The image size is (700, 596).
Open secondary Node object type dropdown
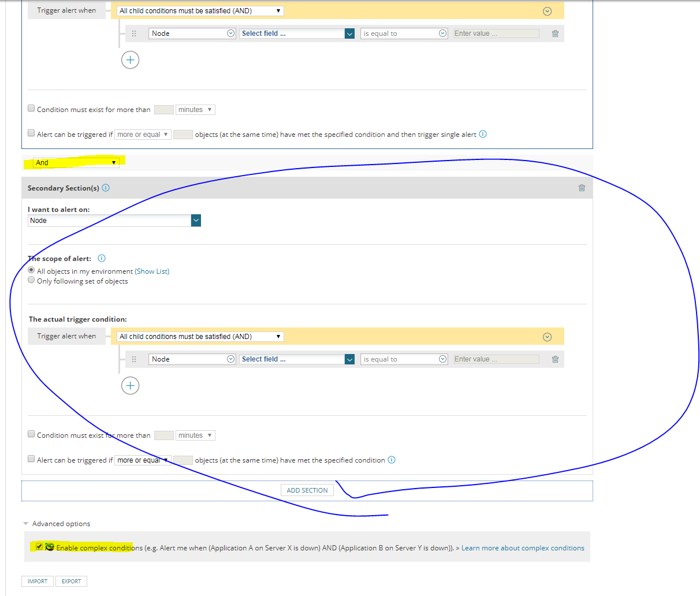192,359
